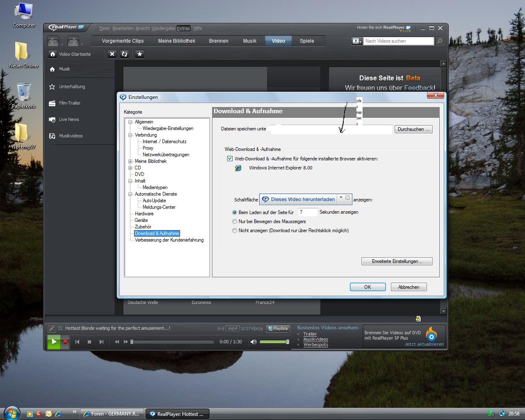Skip to previous clip
This screenshot has height=420, width=525.
click(77, 342)
